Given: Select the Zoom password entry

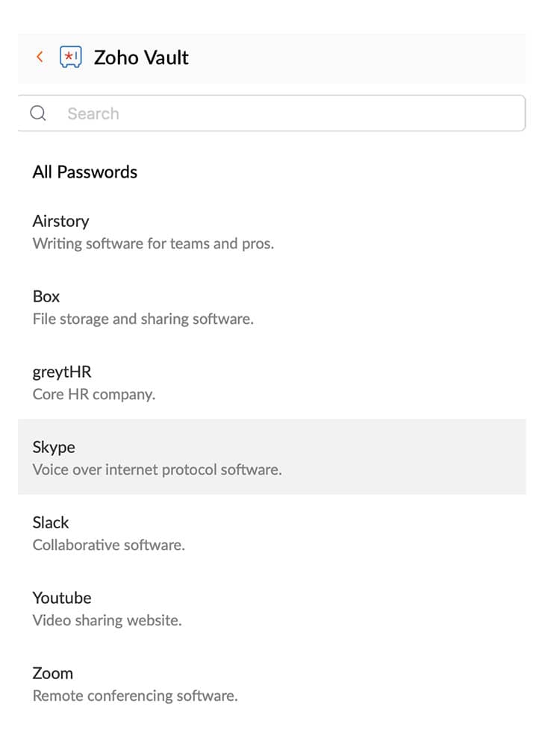Looking at the screenshot, I should pyautogui.click(x=52, y=673).
